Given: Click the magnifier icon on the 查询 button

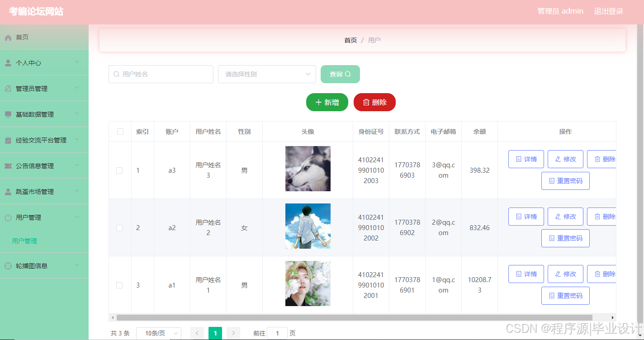Looking at the screenshot, I should [x=348, y=74].
